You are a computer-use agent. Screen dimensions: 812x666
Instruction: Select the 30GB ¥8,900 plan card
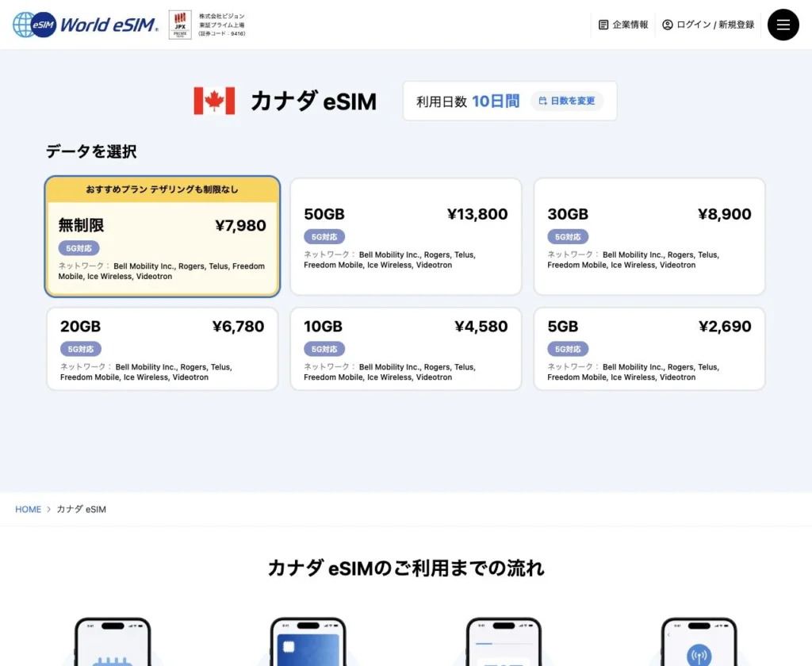coord(649,236)
